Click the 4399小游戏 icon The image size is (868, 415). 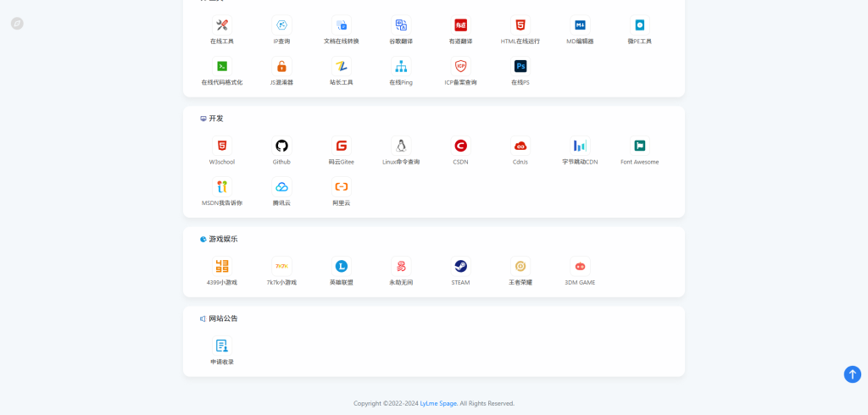coord(222,266)
